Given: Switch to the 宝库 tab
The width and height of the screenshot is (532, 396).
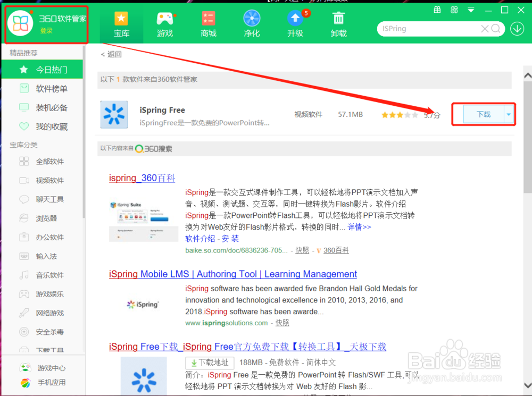Looking at the screenshot, I should pos(121,23).
